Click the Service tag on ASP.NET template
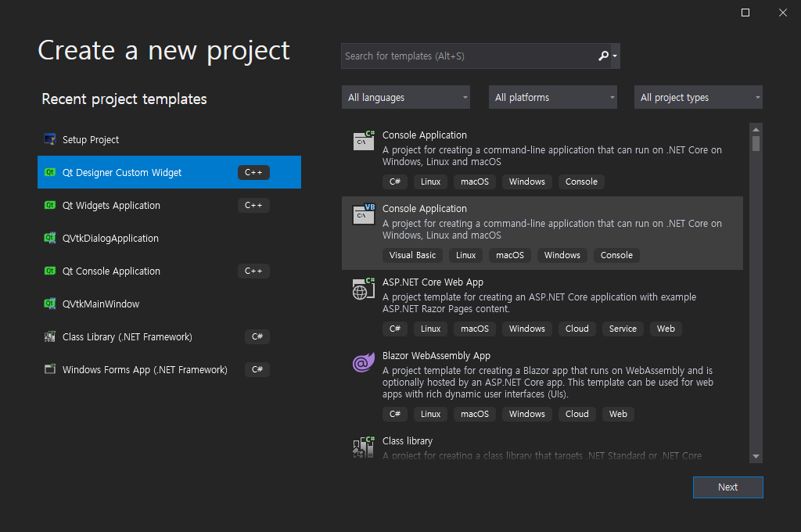The width and height of the screenshot is (801, 532). 623,329
